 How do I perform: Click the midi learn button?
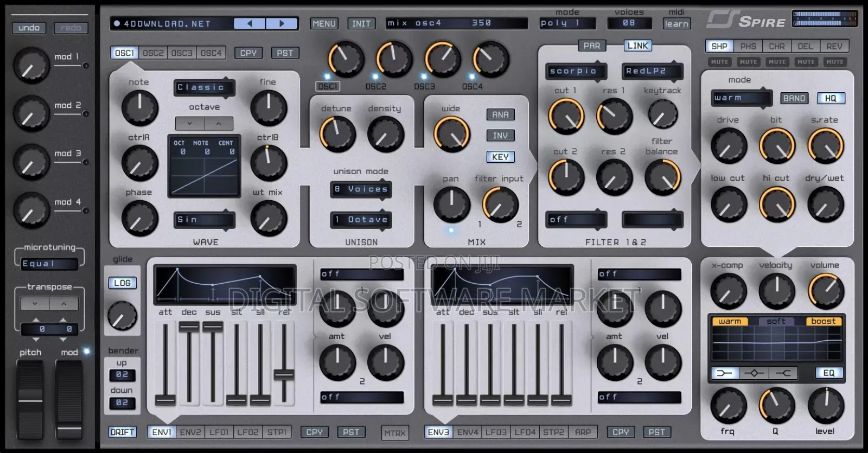pos(676,23)
